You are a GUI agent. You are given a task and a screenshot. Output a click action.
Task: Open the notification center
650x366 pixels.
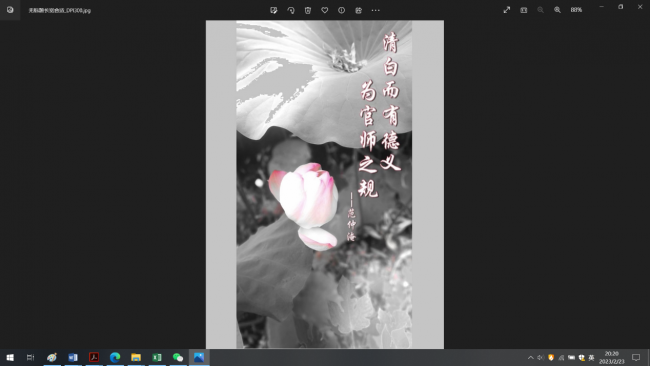(x=636, y=357)
